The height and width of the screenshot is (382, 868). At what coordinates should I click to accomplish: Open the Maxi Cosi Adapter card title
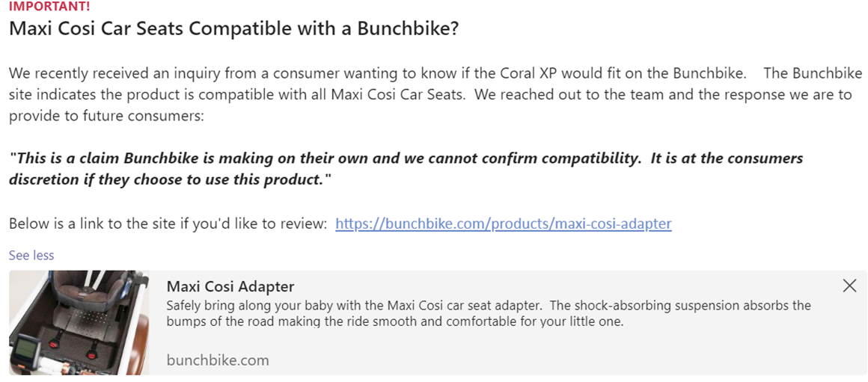230,286
